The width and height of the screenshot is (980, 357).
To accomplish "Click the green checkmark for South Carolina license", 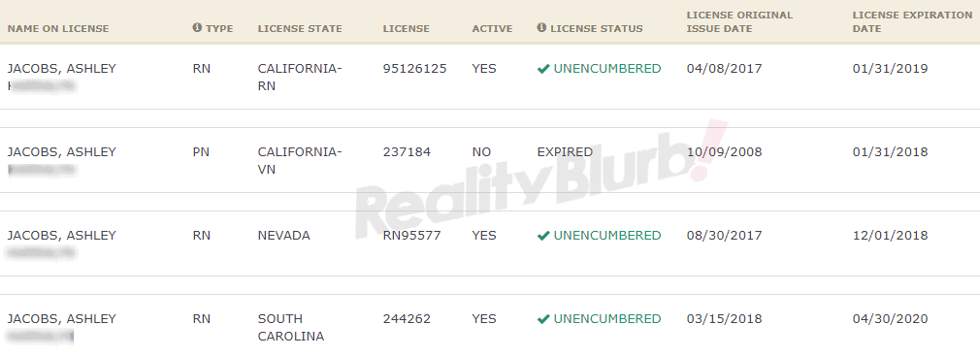I will point(543,319).
